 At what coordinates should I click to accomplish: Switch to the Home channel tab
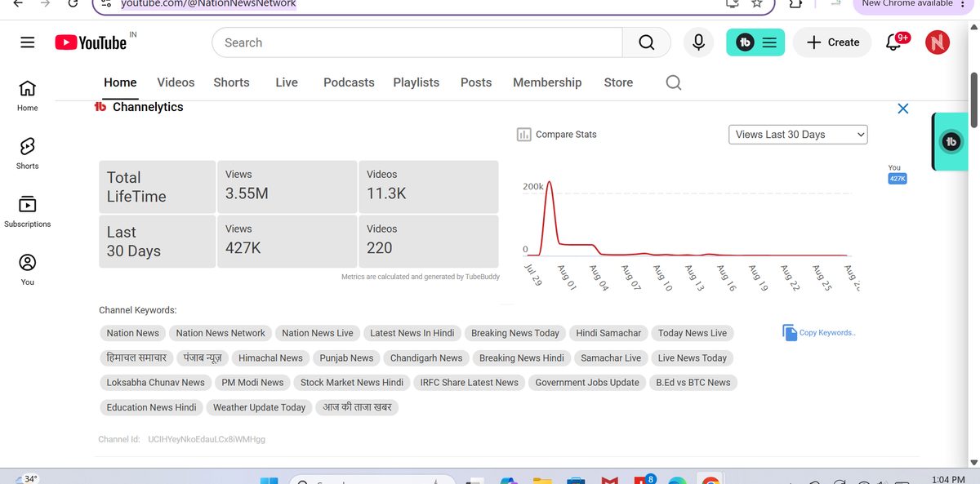(x=120, y=82)
